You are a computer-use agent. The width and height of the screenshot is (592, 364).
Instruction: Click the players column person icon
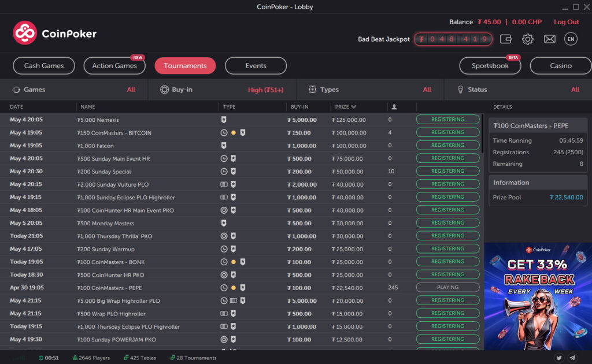click(x=394, y=107)
